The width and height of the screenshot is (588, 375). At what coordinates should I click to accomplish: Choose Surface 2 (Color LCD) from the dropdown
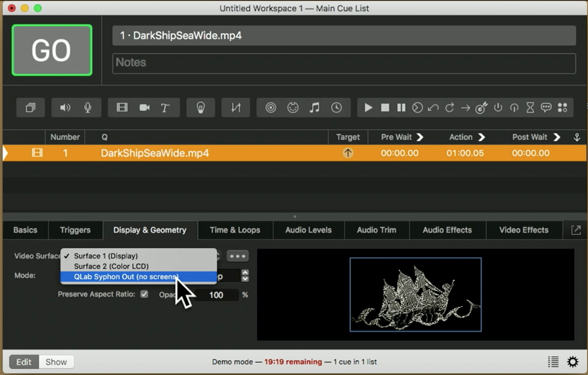pos(139,266)
